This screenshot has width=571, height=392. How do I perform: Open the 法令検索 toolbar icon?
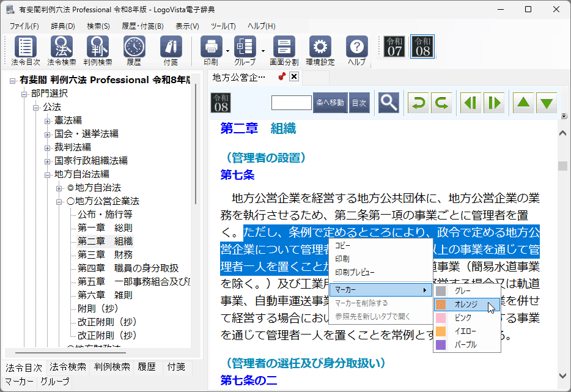(62, 49)
